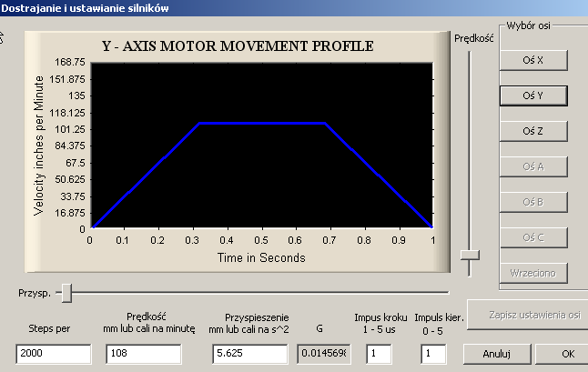Click the Velocity inches per Minute label
This screenshot has width=588, height=372.
(38, 146)
